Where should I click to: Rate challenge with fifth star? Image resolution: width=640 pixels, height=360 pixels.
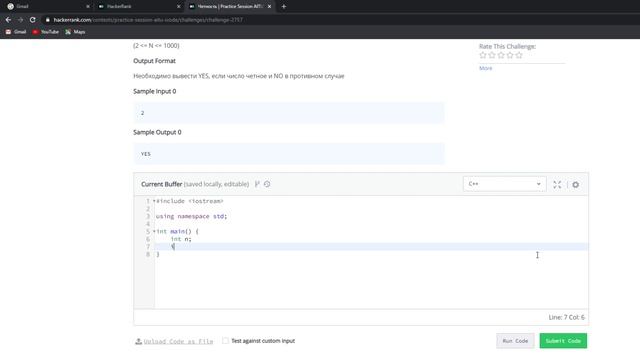tap(519, 55)
